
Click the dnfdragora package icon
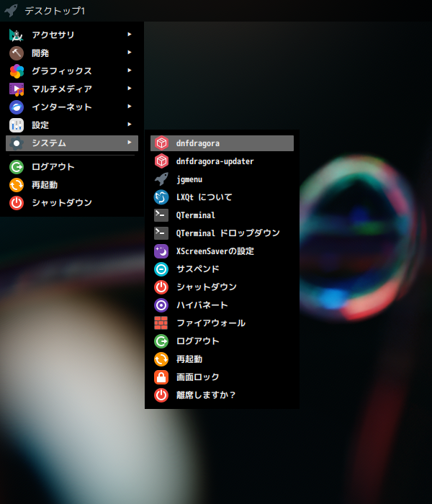[x=161, y=143]
